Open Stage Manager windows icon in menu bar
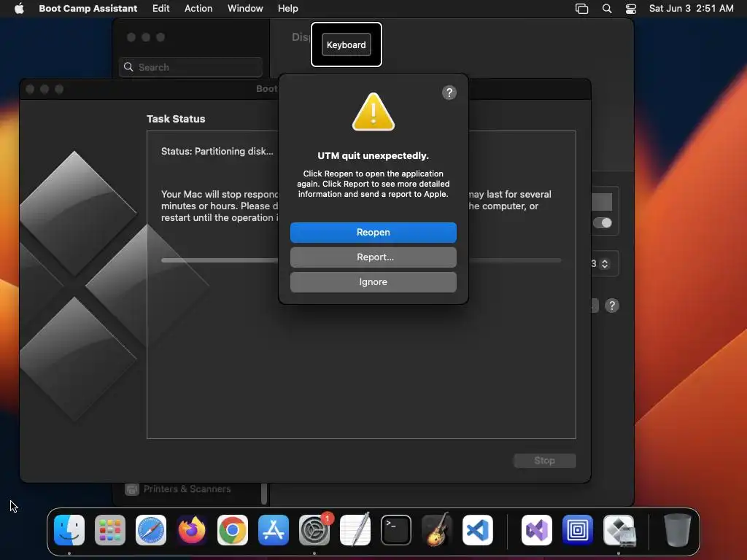The image size is (747, 560). click(581, 9)
